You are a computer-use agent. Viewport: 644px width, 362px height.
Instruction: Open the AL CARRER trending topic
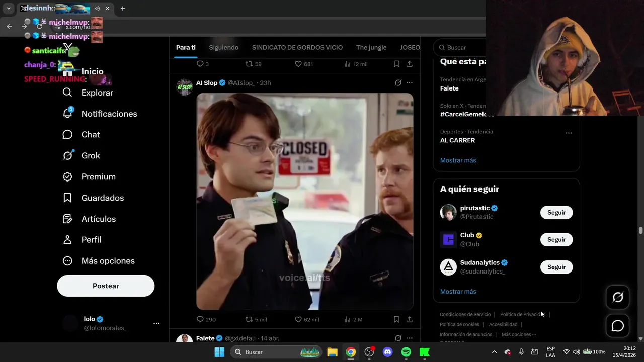pyautogui.click(x=457, y=140)
